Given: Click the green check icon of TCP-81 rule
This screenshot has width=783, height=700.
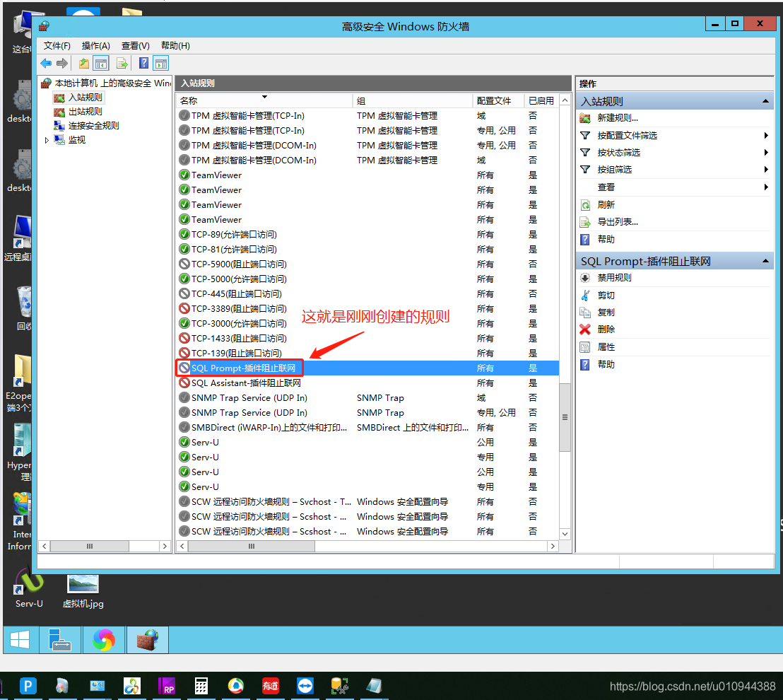Looking at the screenshot, I should pos(184,250).
